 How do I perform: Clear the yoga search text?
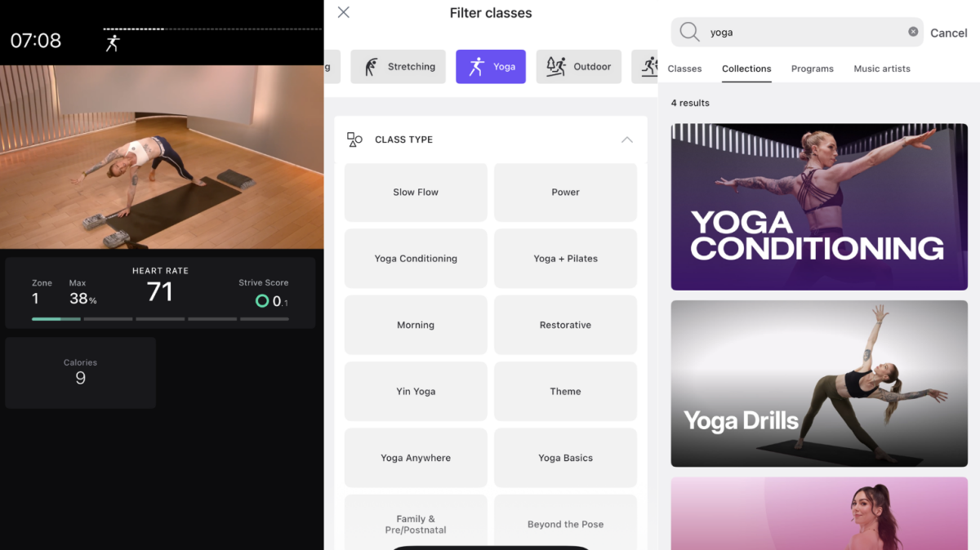click(x=913, y=32)
